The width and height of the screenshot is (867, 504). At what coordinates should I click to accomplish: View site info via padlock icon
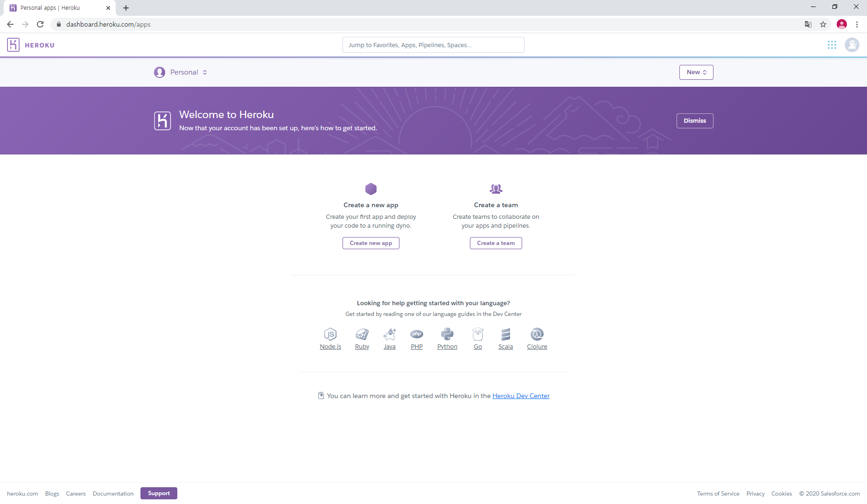pyautogui.click(x=59, y=24)
